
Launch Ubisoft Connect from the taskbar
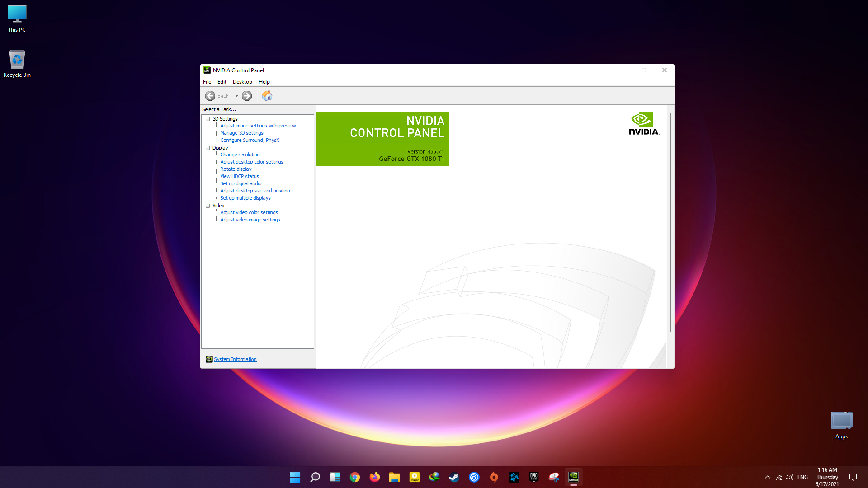point(474,477)
